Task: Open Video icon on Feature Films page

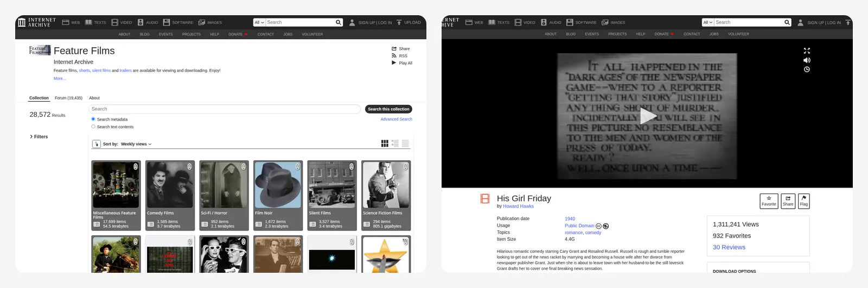Action: (x=114, y=22)
